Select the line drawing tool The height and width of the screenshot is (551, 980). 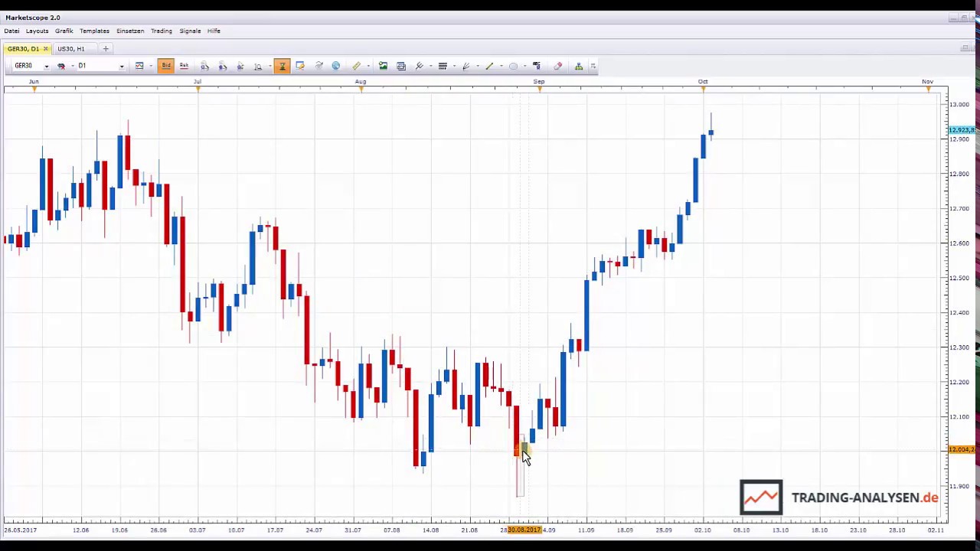(489, 66)
